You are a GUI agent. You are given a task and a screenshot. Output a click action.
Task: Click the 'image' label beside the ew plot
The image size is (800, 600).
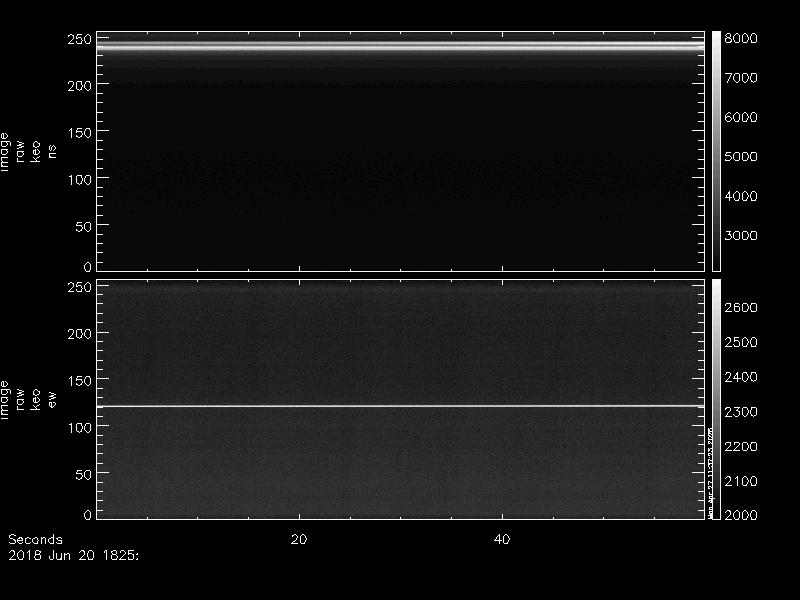click(x=5, y=400)
